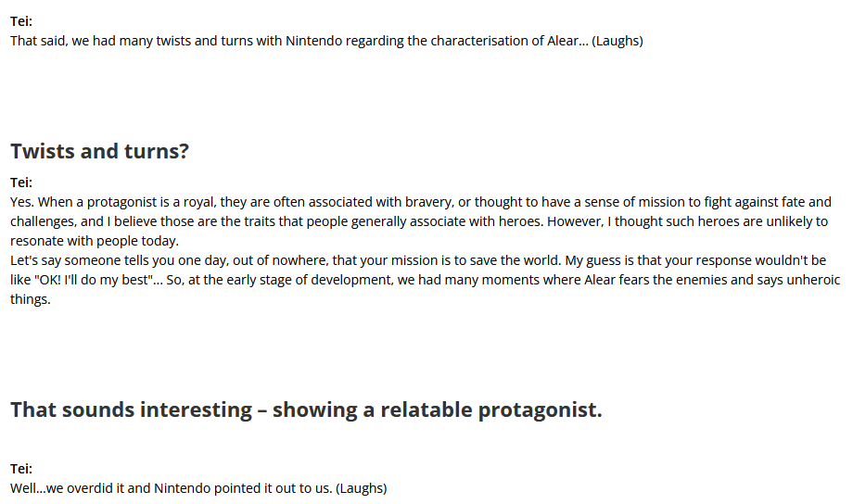Click the last 'Tei:' speaker label
853x504 pixels.
point(21,469)
